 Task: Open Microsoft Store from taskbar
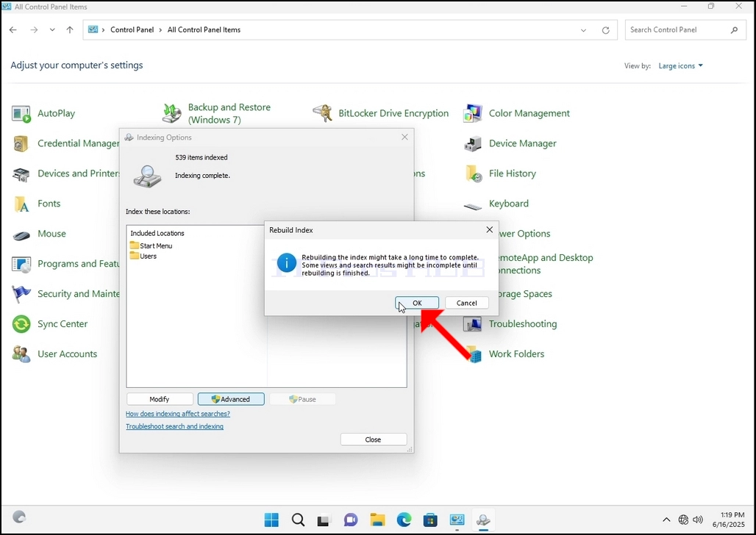(430, 520)
